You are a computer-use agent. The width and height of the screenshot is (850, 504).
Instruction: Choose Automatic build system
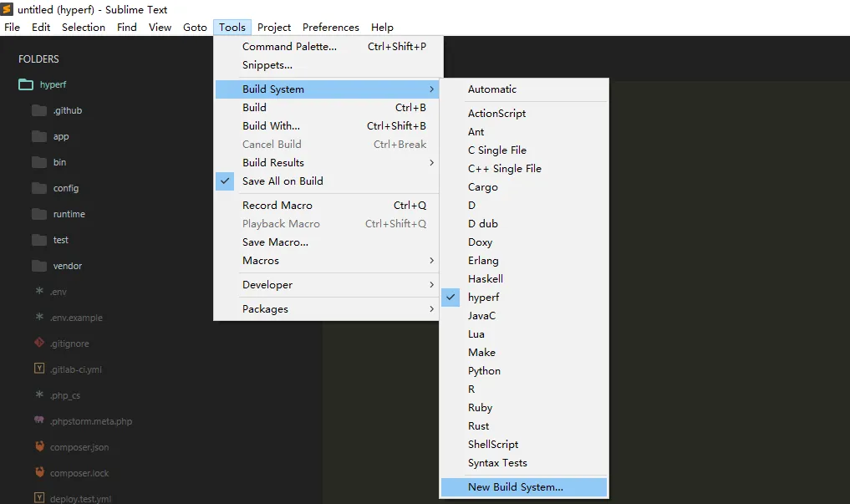[524, 89]
